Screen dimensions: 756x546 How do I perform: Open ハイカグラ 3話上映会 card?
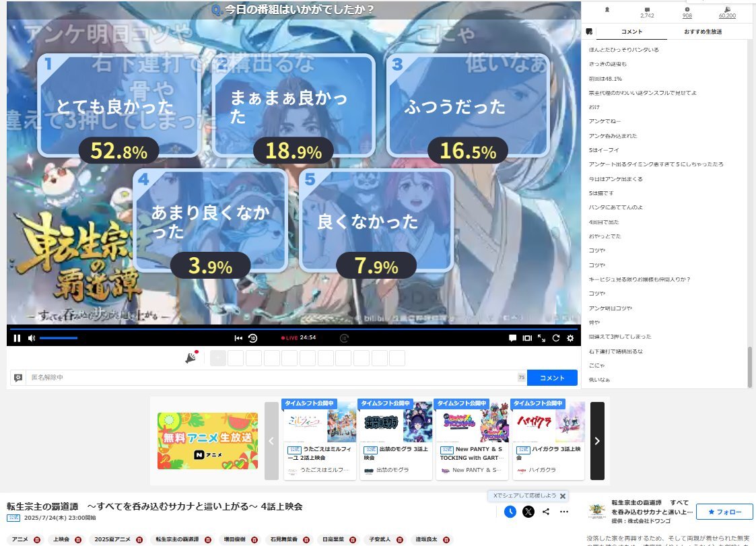pos(548,440)
